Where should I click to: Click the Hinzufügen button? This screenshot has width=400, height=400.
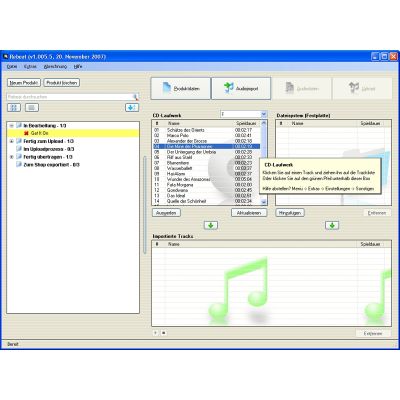coord(290,213)
